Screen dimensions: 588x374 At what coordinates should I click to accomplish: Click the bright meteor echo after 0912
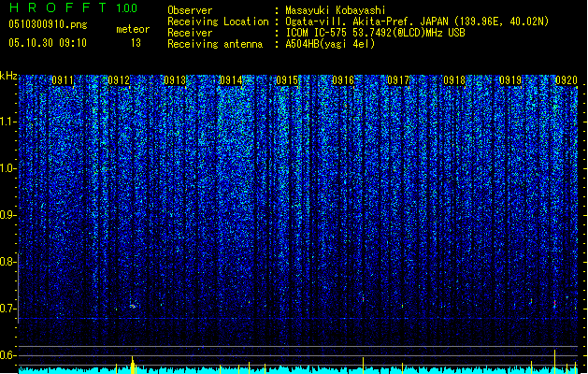click(133, 306)
